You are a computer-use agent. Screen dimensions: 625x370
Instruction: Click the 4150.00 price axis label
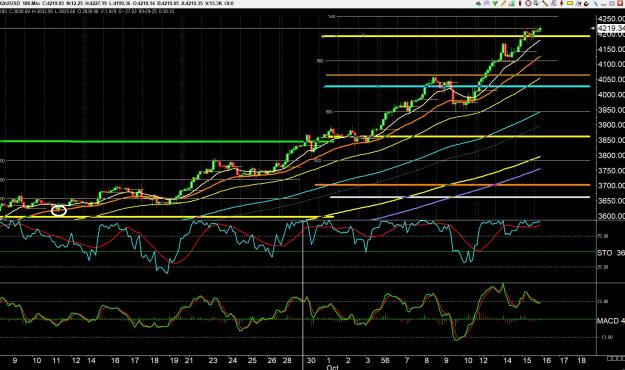pos(611,49)
